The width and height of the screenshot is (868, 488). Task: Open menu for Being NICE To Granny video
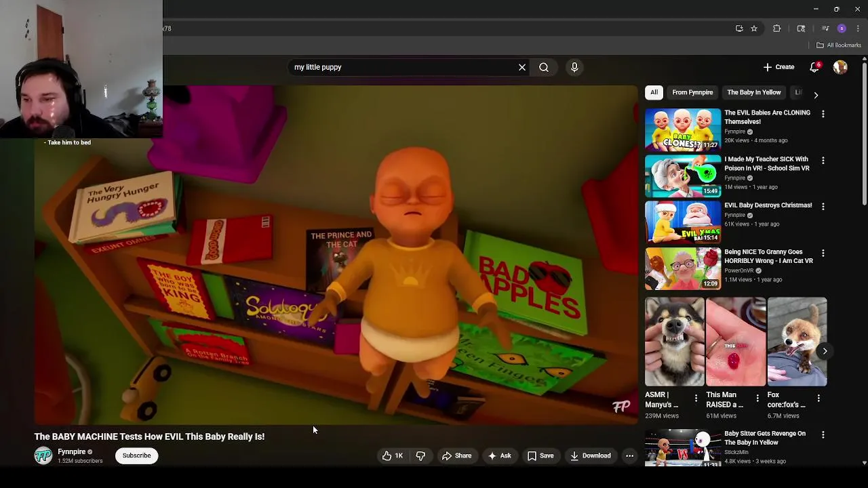pyautogui.click(x=823, y=253)
